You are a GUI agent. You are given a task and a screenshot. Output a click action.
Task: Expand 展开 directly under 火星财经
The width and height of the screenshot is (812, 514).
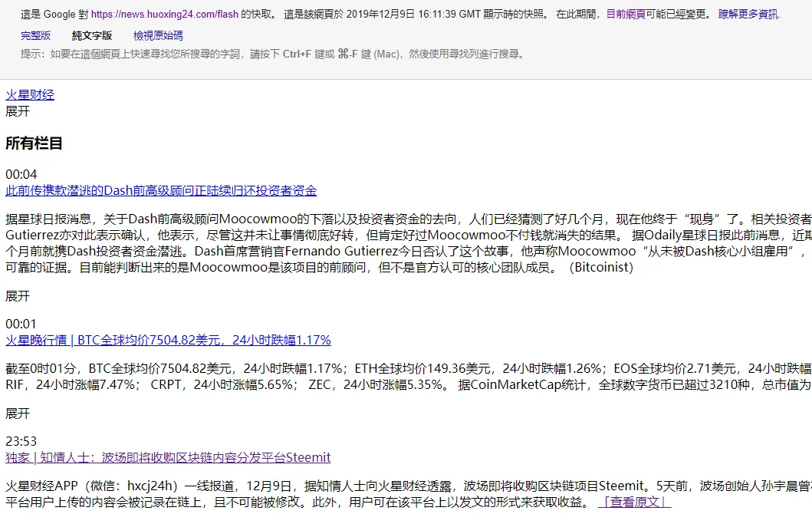coord(18,111)
